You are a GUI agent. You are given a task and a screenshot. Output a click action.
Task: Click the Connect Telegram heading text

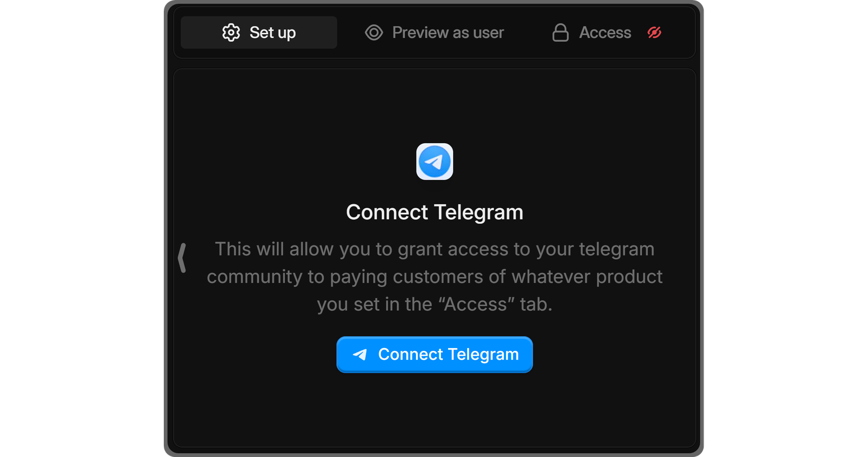click(x=434, y=212)
